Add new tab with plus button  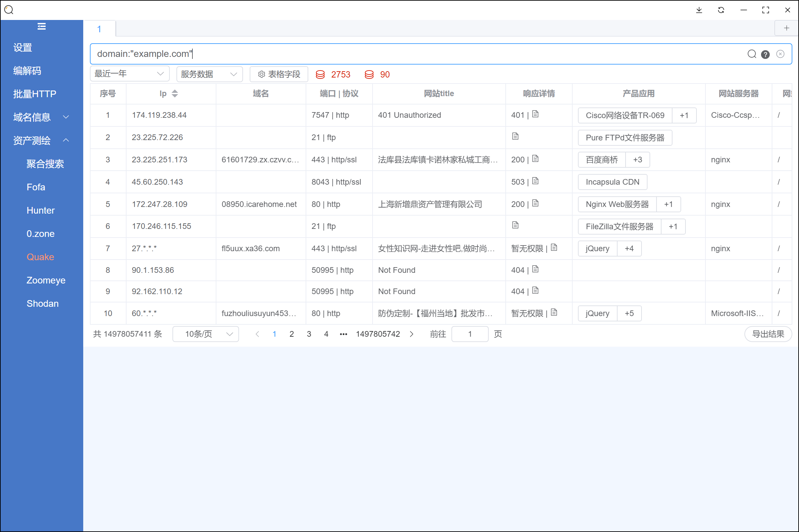coord(786,28)
